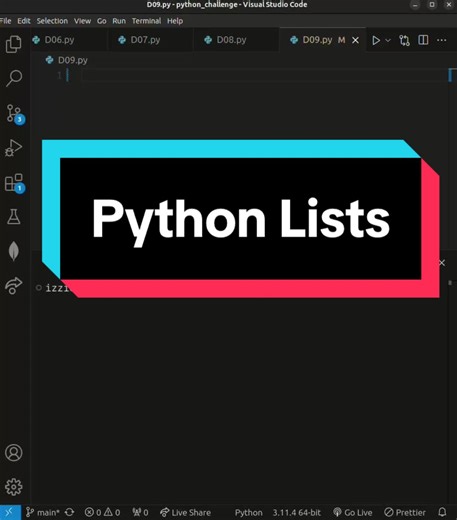Change language mode Python

tap(249, 512)
